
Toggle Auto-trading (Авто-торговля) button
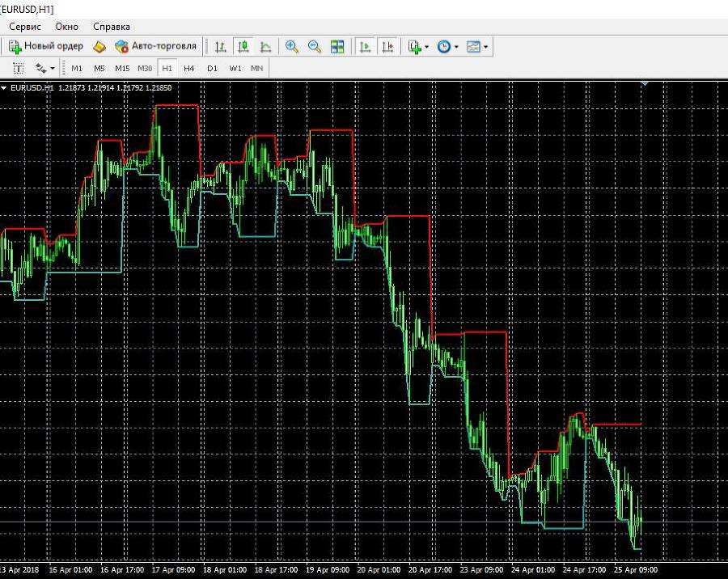point(155,46)
